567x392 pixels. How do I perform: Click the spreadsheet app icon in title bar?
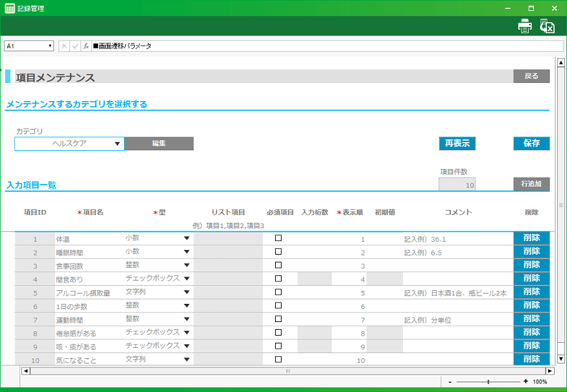point(8,8)
